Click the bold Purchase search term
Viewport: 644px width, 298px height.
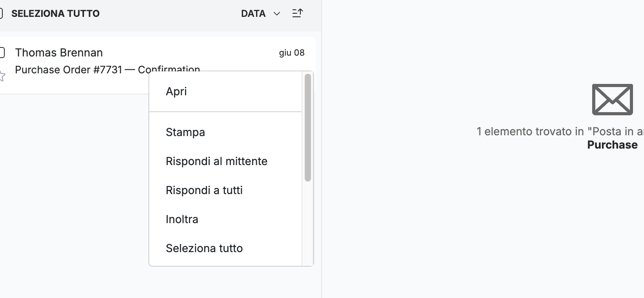tap(612, 145)
